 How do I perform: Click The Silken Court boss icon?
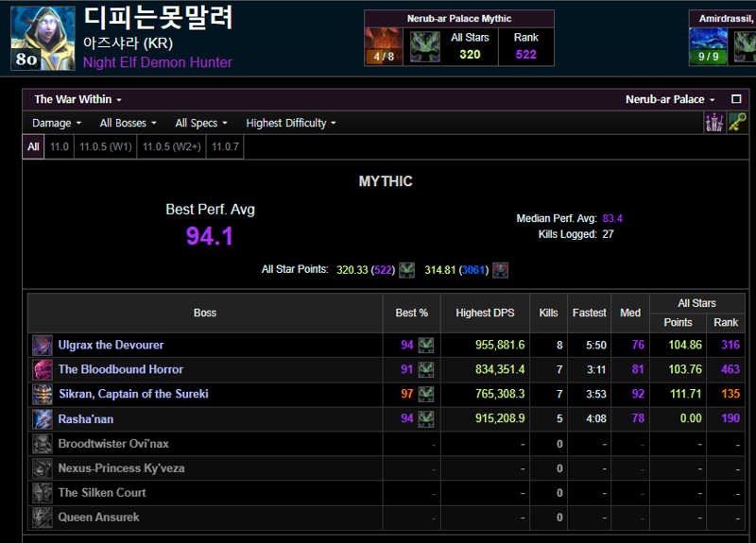coord(43,492)
